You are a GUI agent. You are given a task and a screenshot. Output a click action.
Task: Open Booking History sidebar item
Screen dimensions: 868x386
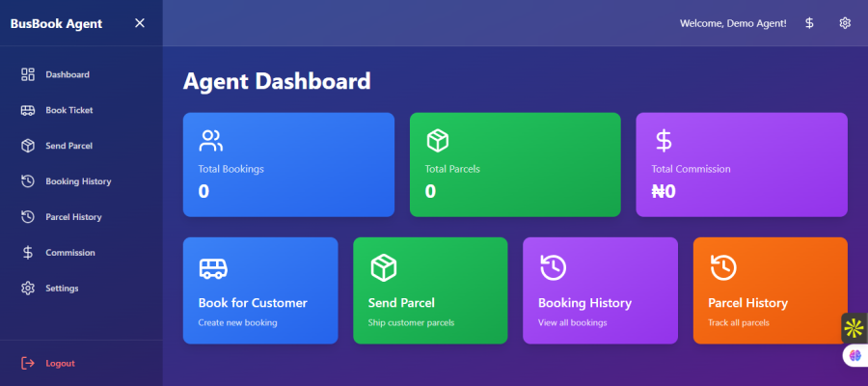point(77,181)
